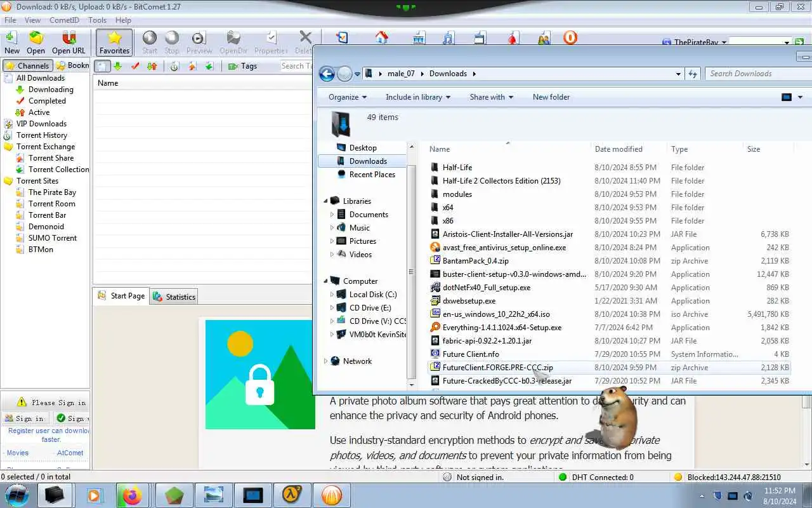Open the Movies link
The image size is (812, 508).
(x=17, y=453)
